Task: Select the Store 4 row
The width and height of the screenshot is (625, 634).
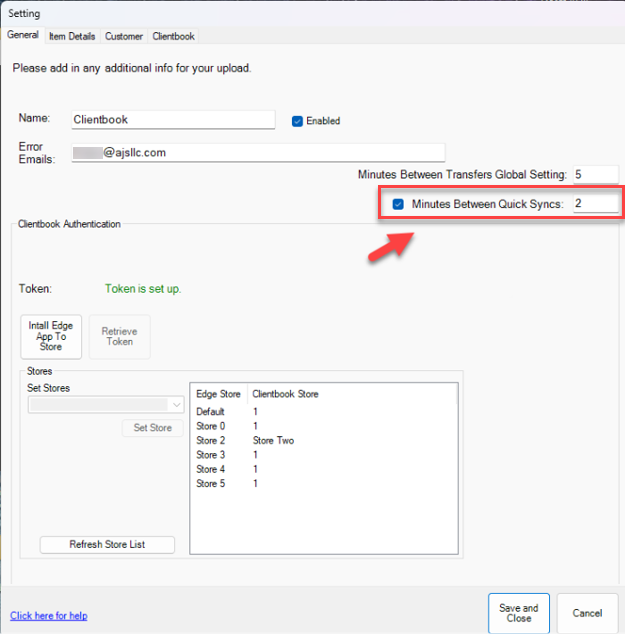Action: 324,469
